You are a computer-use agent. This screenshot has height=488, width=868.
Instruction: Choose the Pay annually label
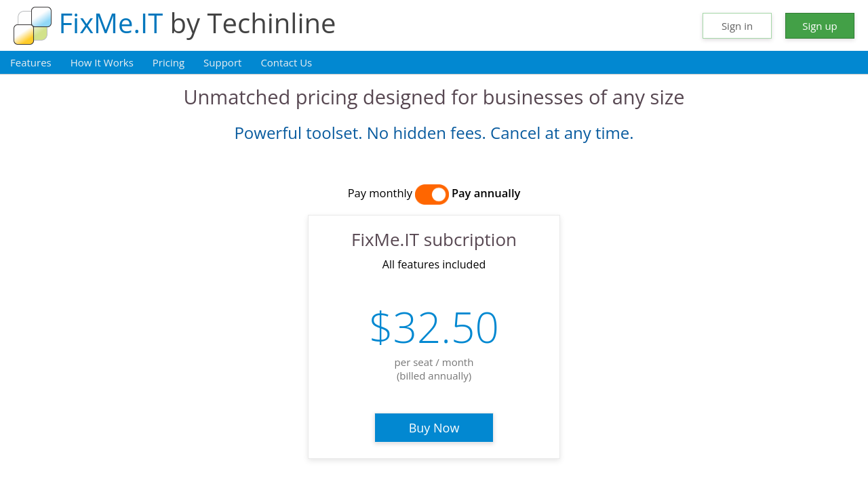[486, 193]
